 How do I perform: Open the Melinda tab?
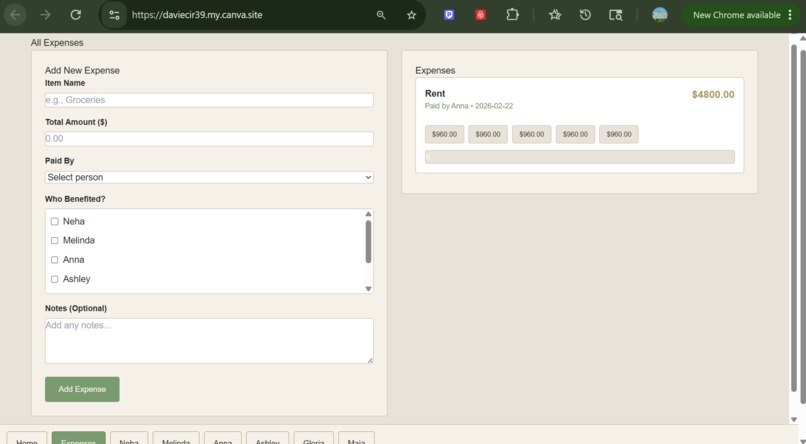(x=176, y=438)
